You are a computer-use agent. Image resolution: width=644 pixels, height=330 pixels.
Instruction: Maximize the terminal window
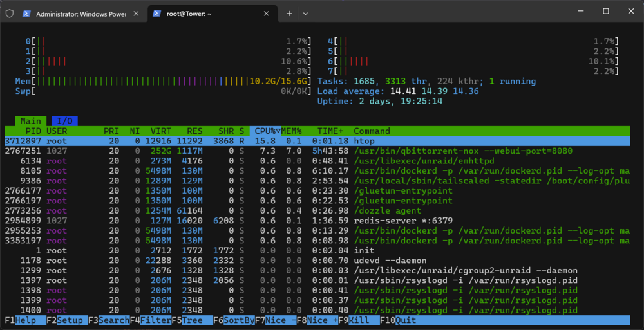(x=606, y=11)
